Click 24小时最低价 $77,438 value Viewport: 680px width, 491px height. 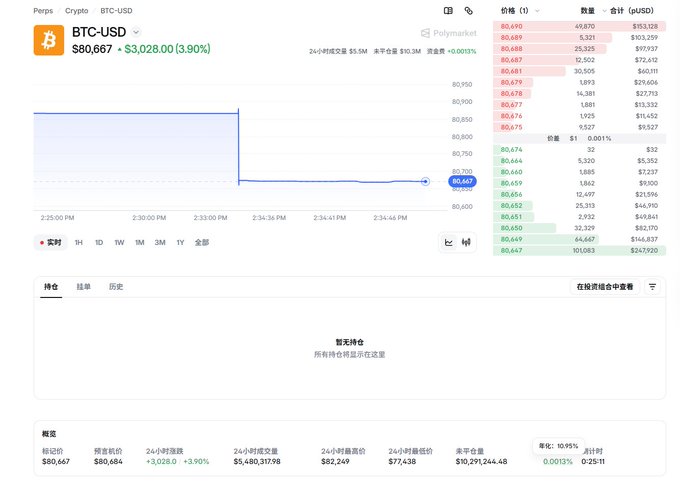coord(402,462)
